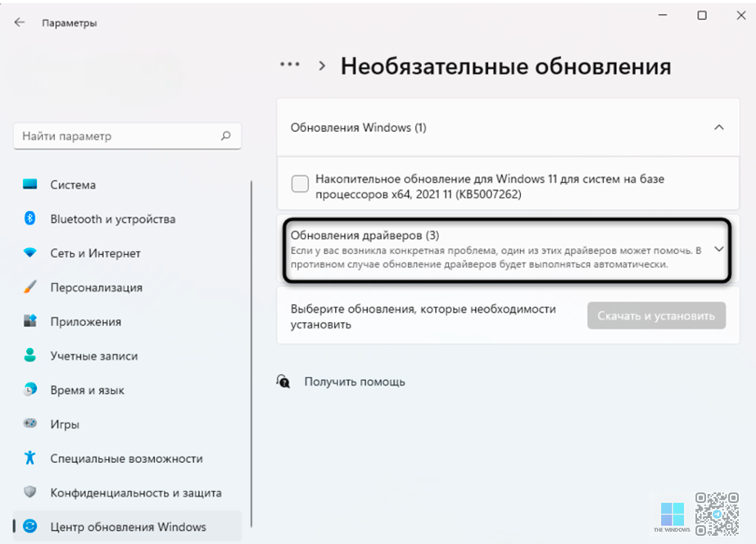Viewport: 756px width, 544px height.
Task: Click the System monitor icon
Action: pos(29,184)
